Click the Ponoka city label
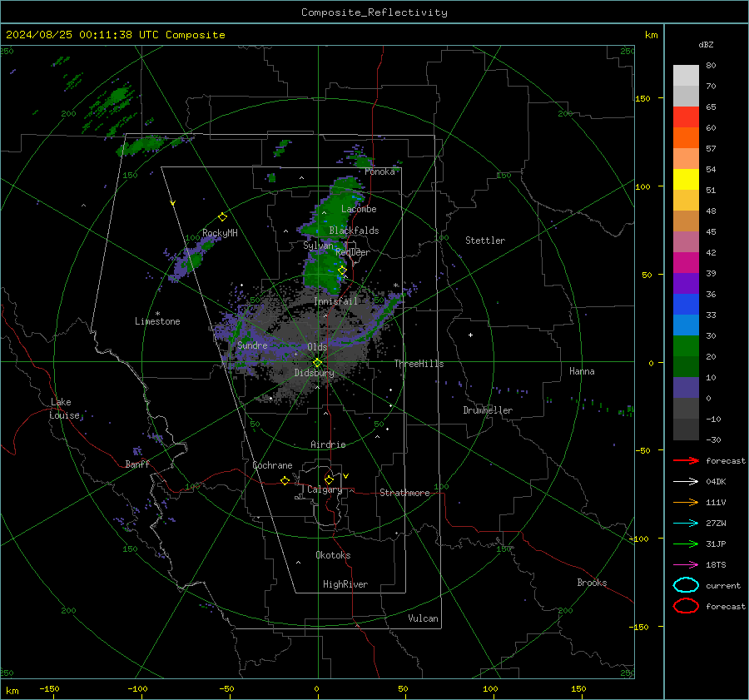749x700 pixels. tap(379, 171)
